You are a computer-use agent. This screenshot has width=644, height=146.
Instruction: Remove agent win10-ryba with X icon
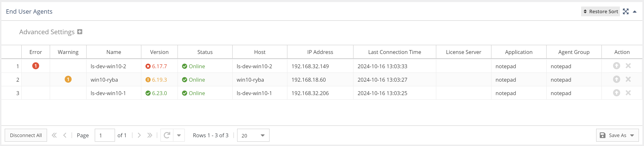click(628, 79)
